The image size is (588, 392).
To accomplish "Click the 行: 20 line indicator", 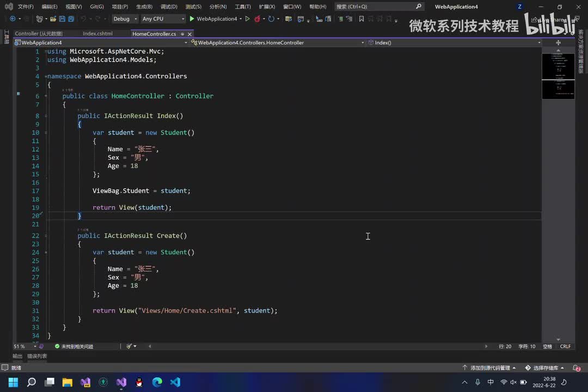I will pyautogui.click(x=505, y=346).
